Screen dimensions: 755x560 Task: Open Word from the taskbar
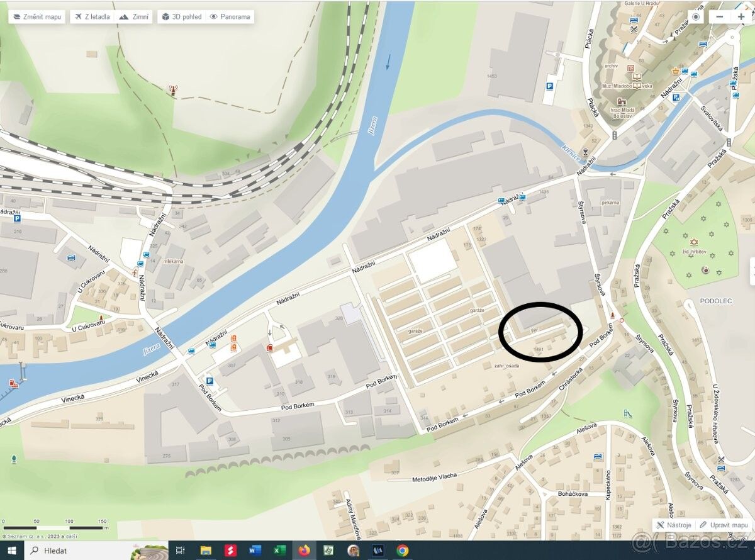coord(255,551)
